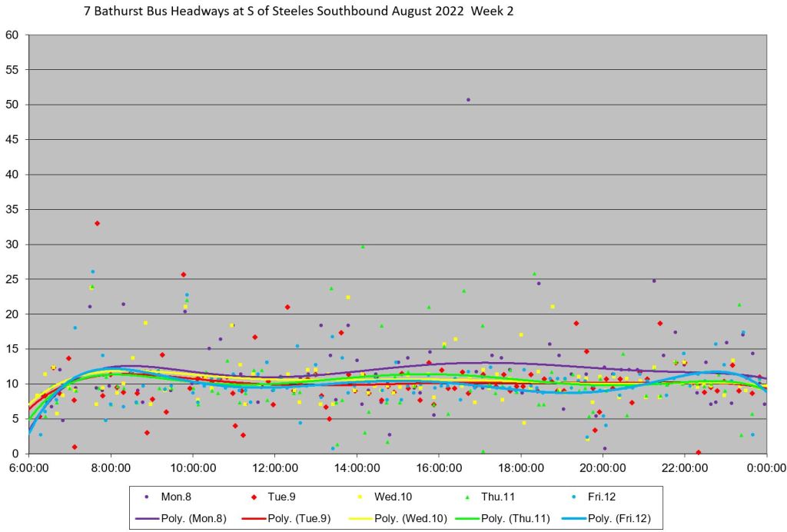Select the 18:00:00 x-axis time label
Image resolution: width=787 pixels, height=532 pixels.
520,467
